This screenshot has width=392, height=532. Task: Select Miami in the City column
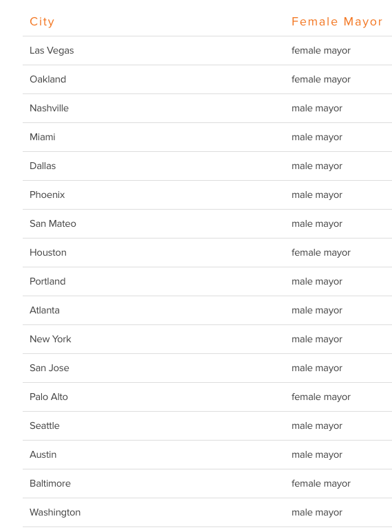coord(43,137)
